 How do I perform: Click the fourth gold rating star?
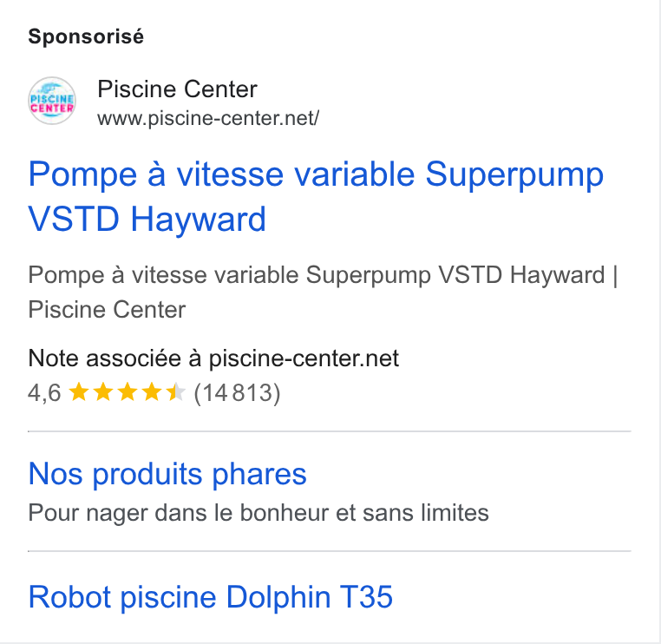[x=152, y=392]
